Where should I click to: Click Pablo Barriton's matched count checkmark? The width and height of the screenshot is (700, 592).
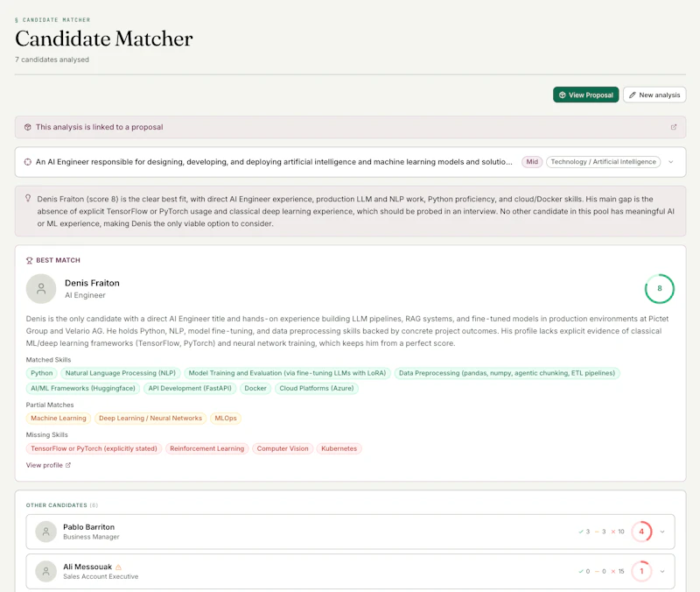tap(581, 532)
